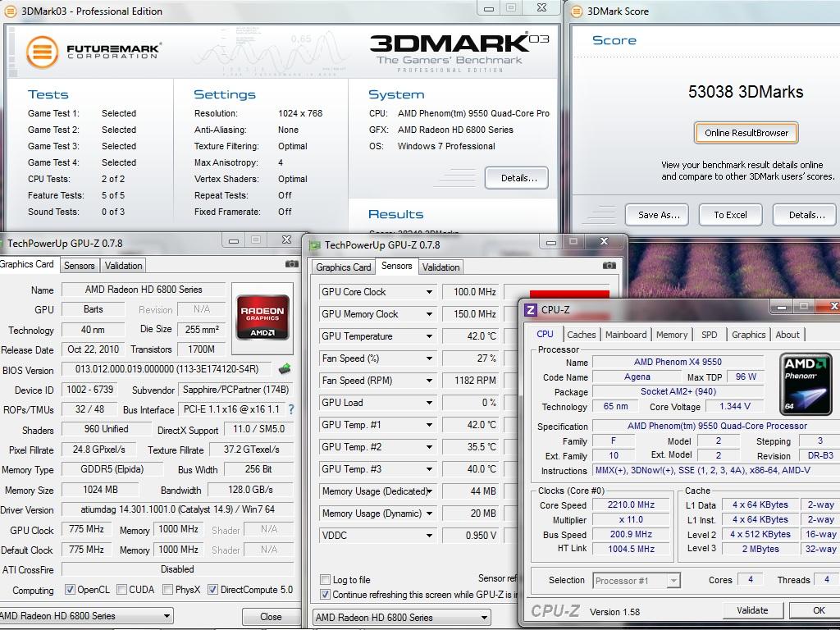Click the Bus Interface question mark icon

coord(291,409)
